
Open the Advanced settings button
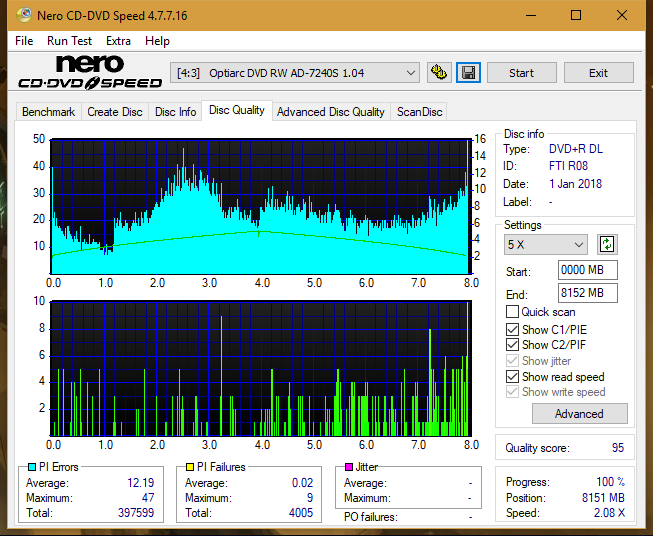pos(579,414)
